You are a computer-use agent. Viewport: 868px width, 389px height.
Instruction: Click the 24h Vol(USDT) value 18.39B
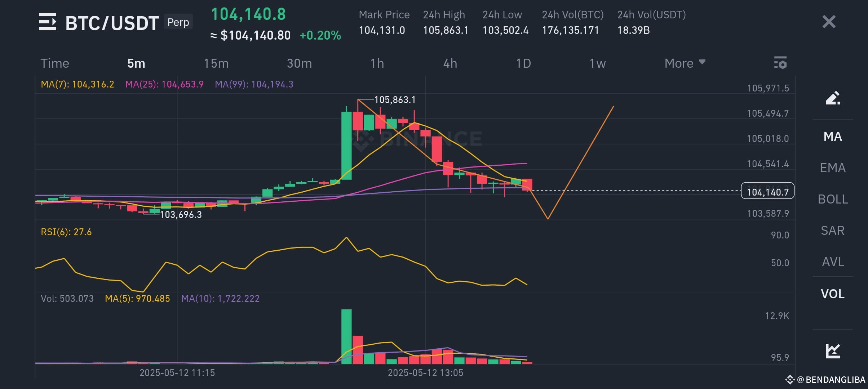pyautogui.click(x=633, y=30)
